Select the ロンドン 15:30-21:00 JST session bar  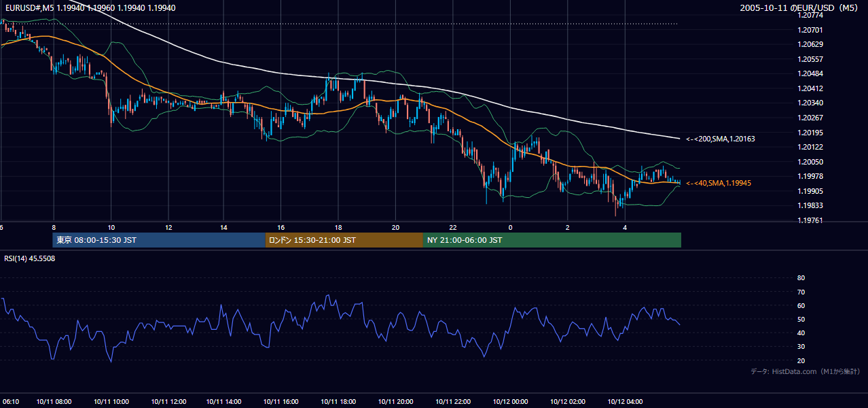344,240
